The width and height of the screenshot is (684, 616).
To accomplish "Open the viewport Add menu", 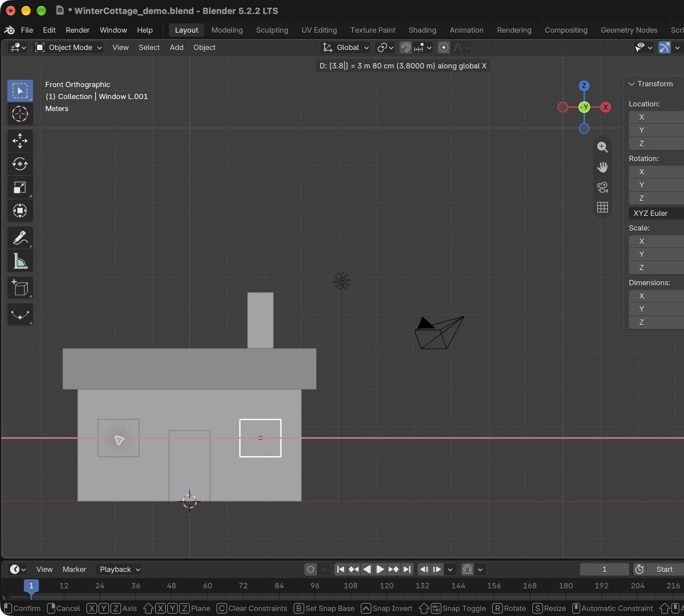I will point(177,47).
